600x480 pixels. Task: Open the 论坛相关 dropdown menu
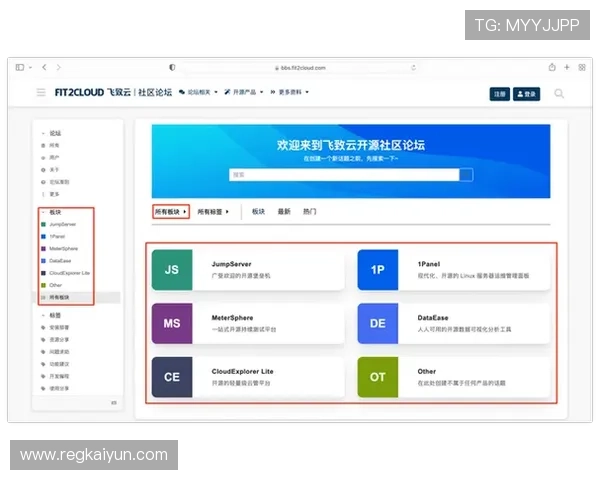coord(198,92)
